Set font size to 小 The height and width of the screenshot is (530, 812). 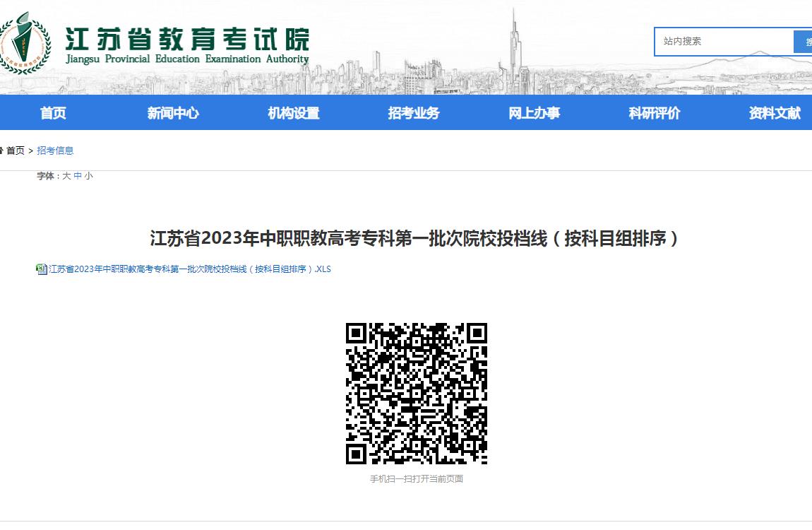[88, 176]
